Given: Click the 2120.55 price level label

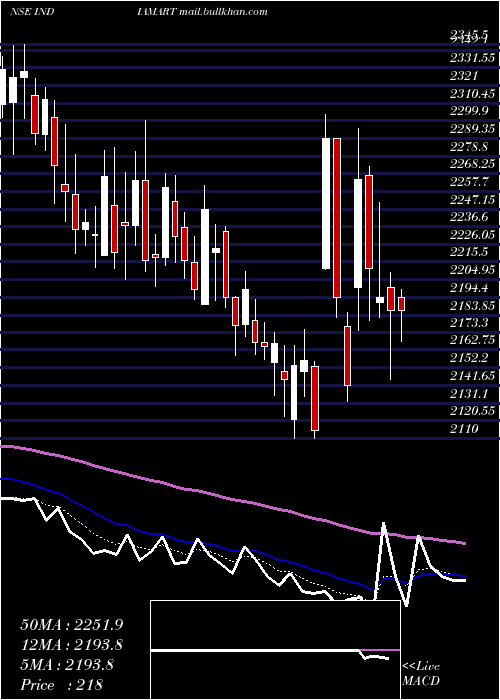Looking at the screenshot, I should (x=472, y=411).
